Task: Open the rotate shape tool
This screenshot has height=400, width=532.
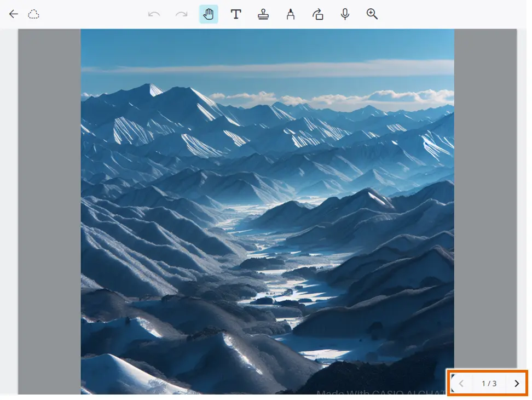Action: click(x=317, y=14)
